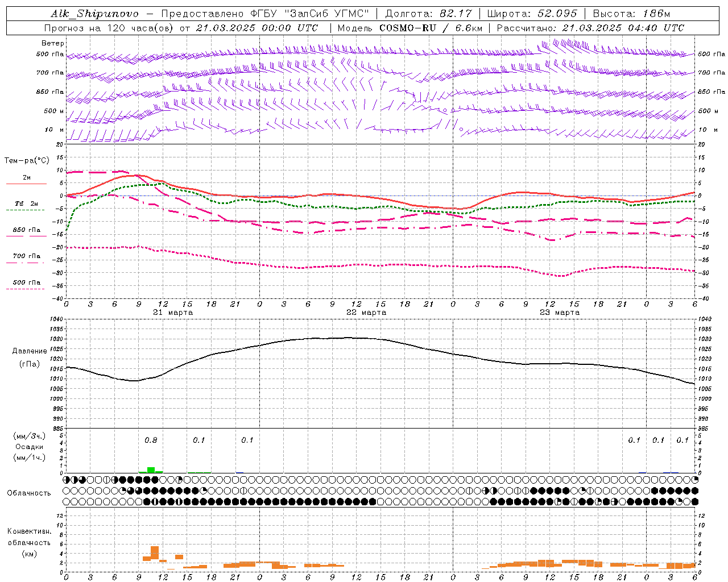Select the left 10 м wind level label
This screenshot has width=728, height=582.
pyautogui.click(x=55, y=130)
